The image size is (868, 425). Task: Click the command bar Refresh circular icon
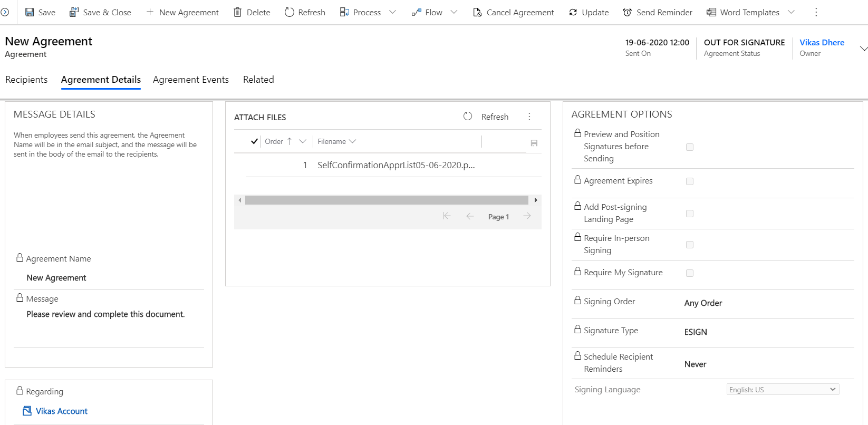click(289, 12)
